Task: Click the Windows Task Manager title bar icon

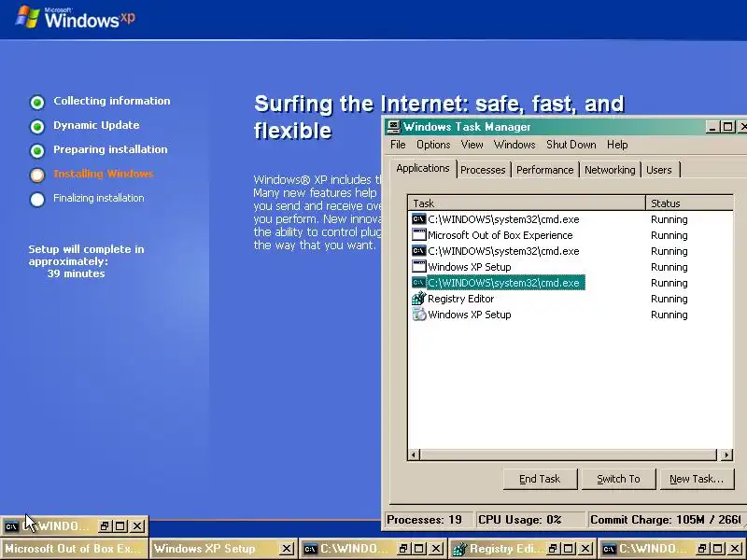Action: click(x=393, y=127)
